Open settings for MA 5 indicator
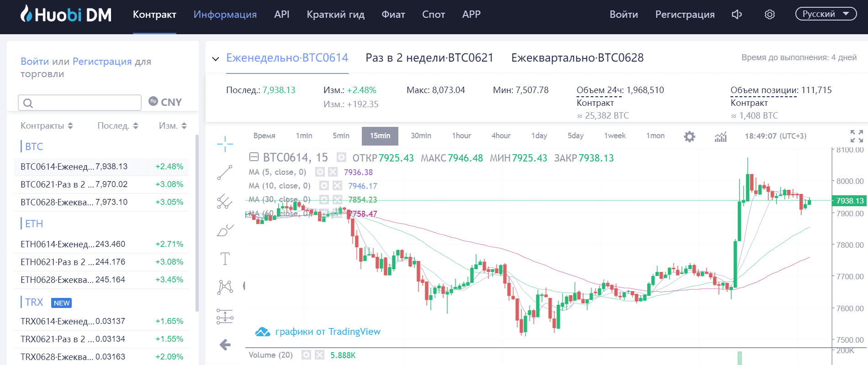868x365 pixels. [320, 172]
